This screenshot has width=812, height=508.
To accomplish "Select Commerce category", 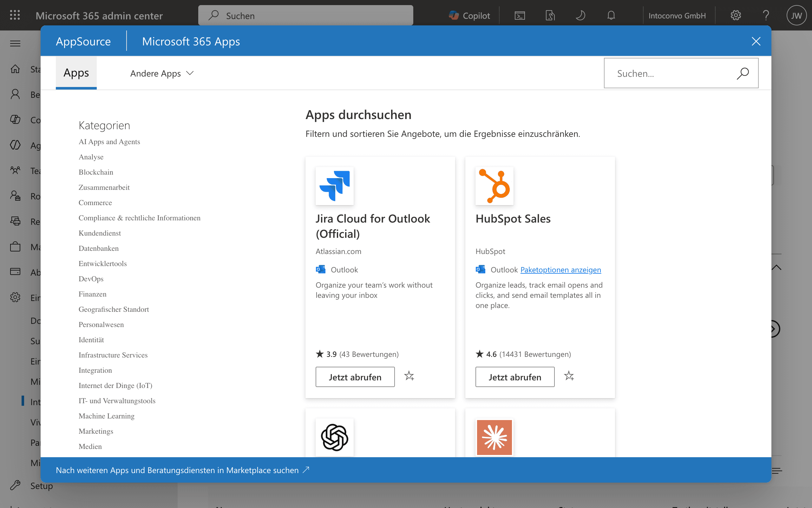I will point(95,203).
